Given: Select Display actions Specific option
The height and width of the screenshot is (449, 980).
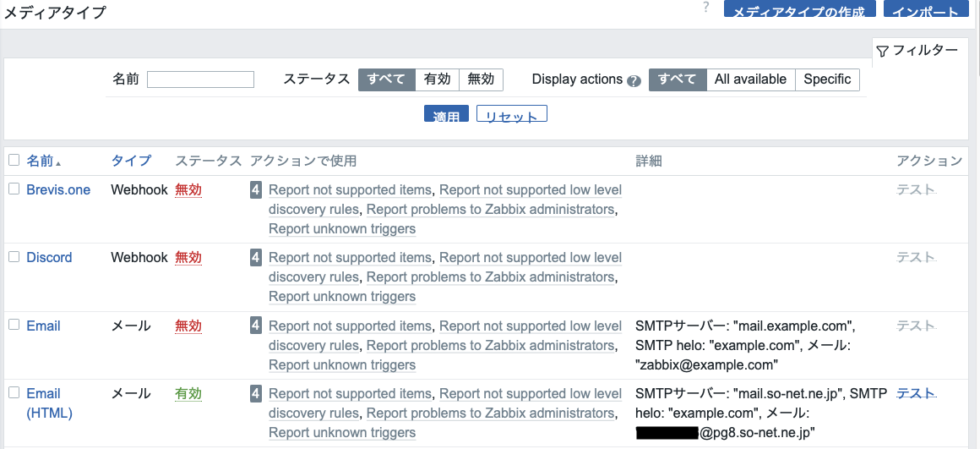Looking at the screenshot, I should (x=827, y=79).
